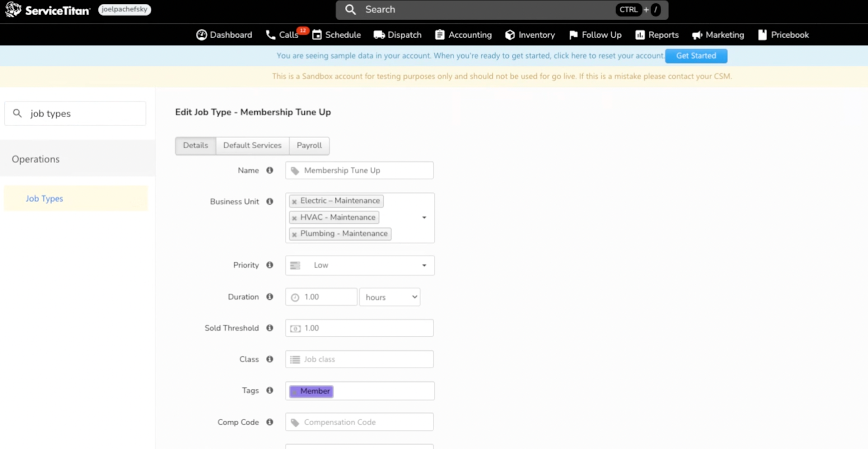Screen dimensions: 868x449
Task: Click the Job class field
Action: tap(359, 359)
